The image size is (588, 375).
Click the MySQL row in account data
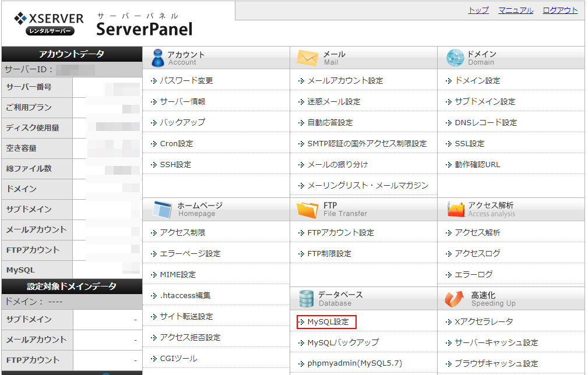pyautogui.click(x=72, y=270)
